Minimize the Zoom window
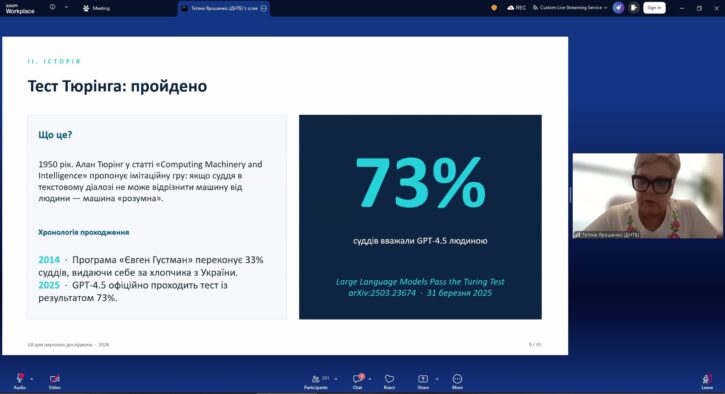The width and height of the screenshot is (725, 394). click(x=682, y=8)
